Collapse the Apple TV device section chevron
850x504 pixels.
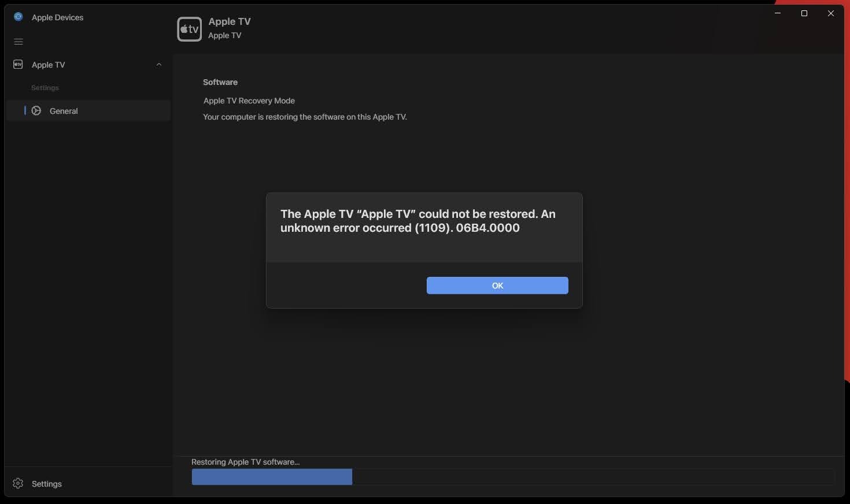(159, 65)
